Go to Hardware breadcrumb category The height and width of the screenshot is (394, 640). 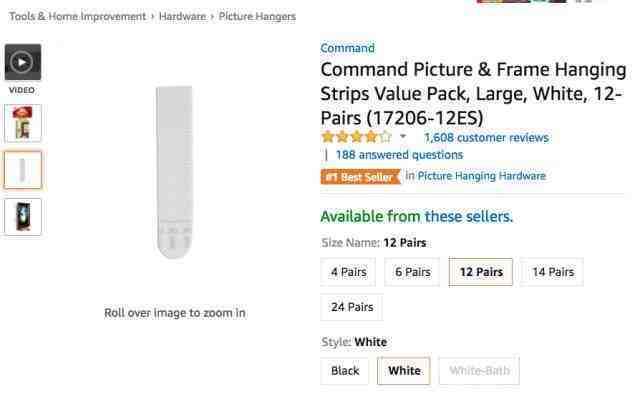click(x=182, y=17)
